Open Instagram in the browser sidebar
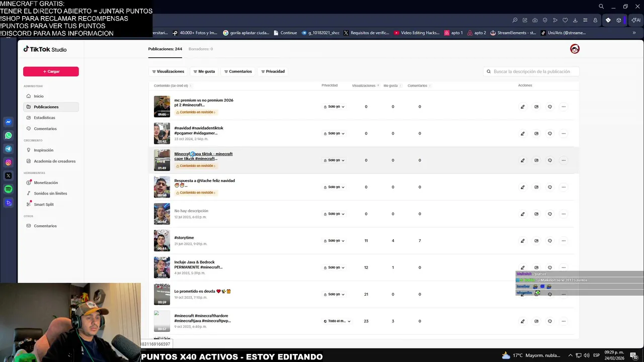The image size is (644, 362). pos(8,162)
